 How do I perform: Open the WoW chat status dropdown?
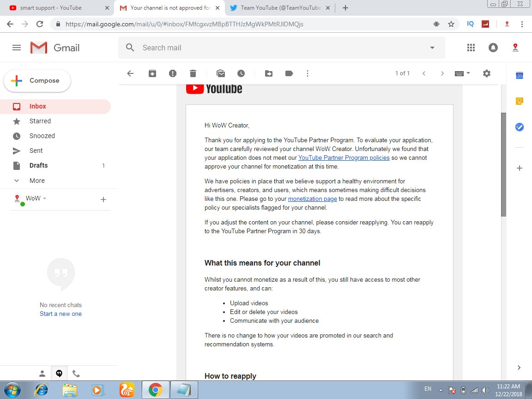pos(44,199)
